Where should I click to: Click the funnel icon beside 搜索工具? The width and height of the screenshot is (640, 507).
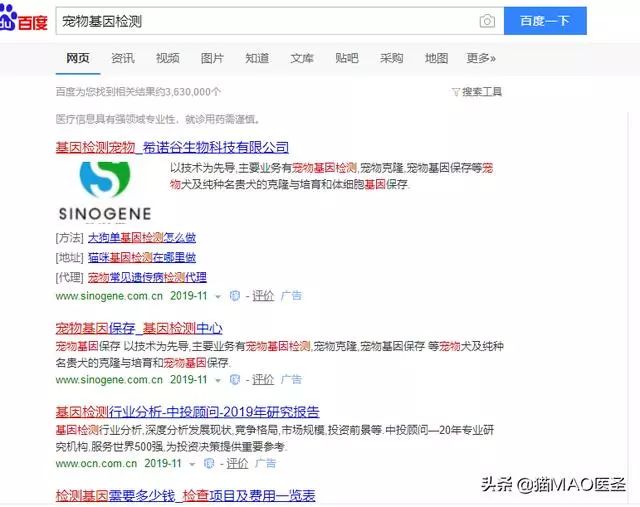click(x=456, y=92)
